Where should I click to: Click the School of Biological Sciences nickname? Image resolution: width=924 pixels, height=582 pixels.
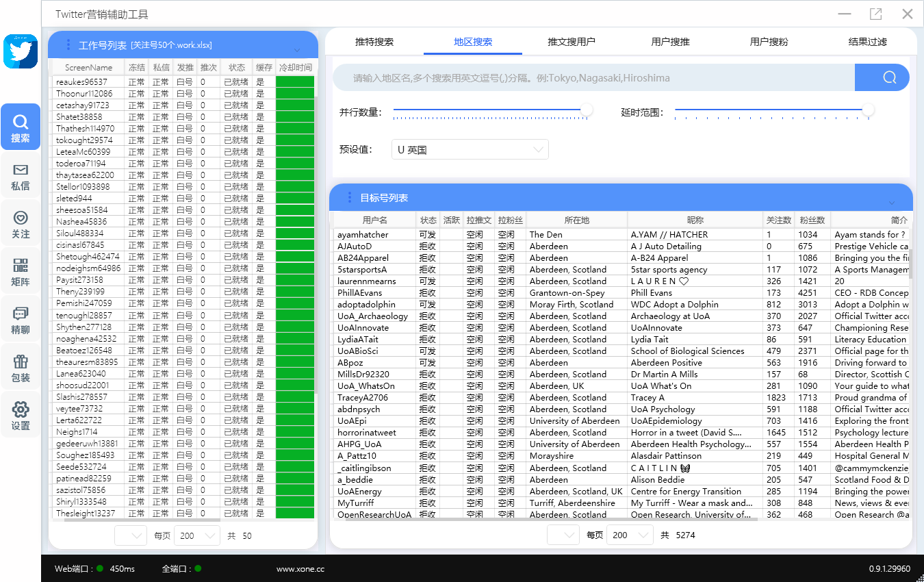pos(688,351)
